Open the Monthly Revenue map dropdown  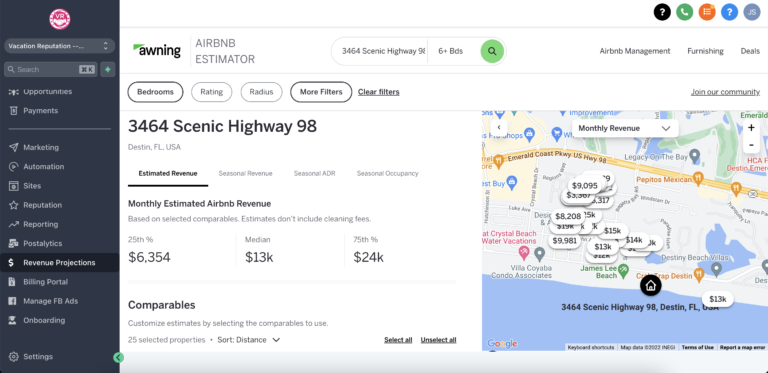625,128
